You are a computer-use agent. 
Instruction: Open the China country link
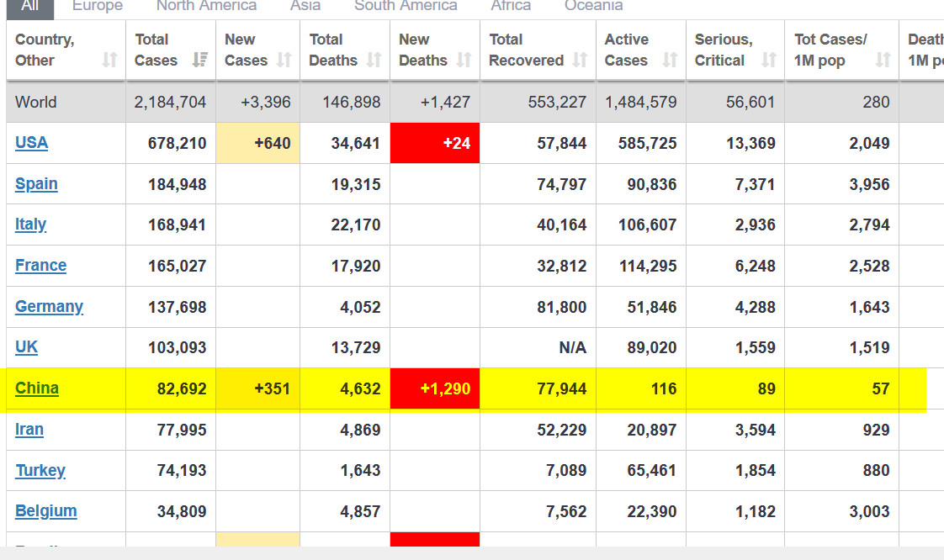[x=37, y=388]
